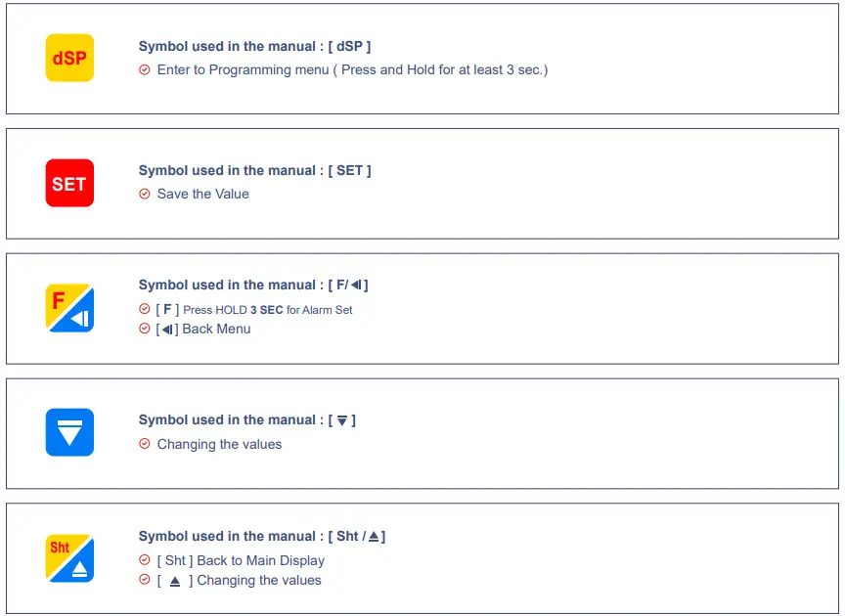Image resolution: width=845 pixels, height=616 pixels.
Task: Click the Save the Value text
Action: 202,194
